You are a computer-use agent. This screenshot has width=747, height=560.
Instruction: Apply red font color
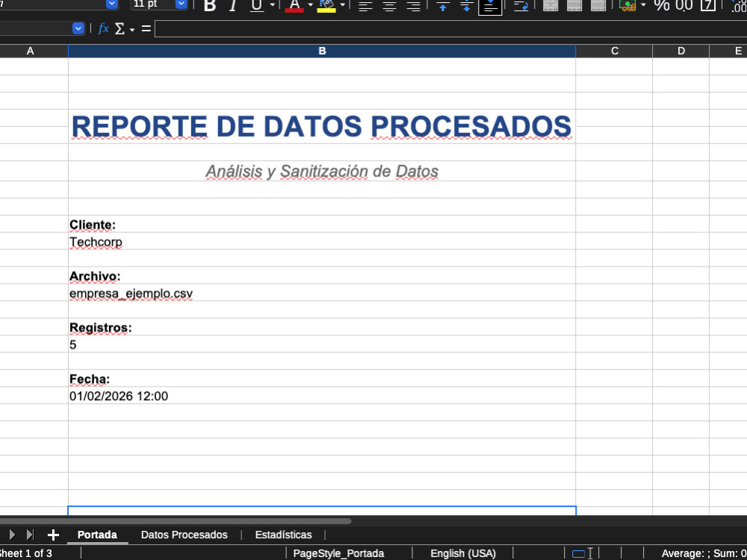click(294, 6)
